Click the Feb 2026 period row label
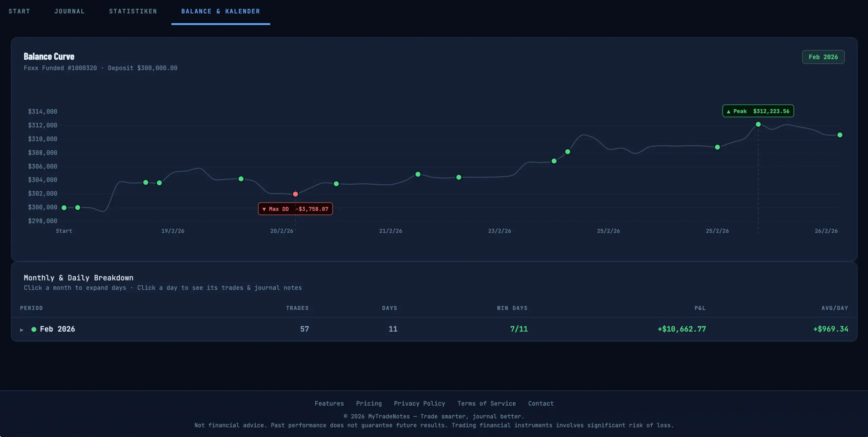The height and width of the screenshot is (437, 868). click(57, 329)
